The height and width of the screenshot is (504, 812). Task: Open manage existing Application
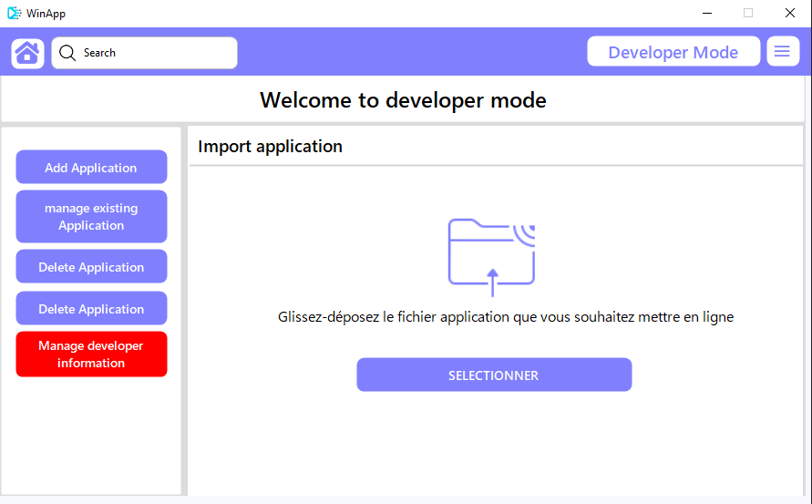click(91, 217)
